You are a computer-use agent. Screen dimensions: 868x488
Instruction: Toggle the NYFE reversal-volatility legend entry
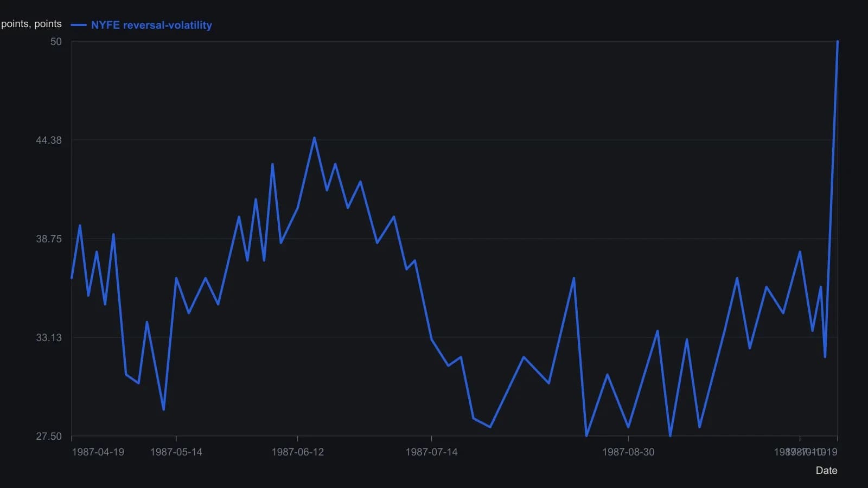[142, 25]
